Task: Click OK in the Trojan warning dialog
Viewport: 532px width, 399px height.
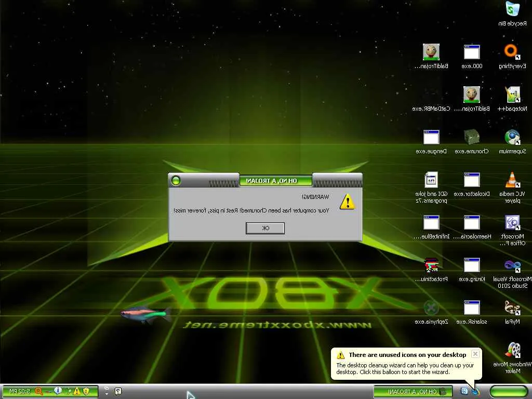Action: pyautogui.click(x=265, y=228)
